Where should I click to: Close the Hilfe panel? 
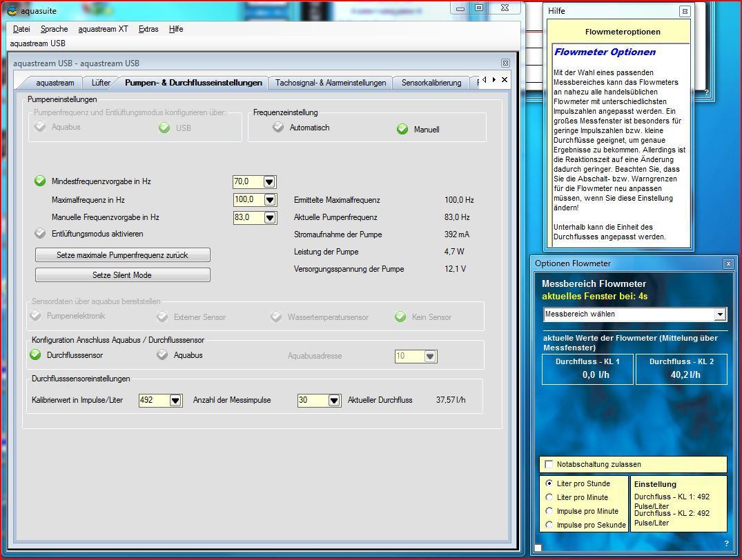coord(684,11)
